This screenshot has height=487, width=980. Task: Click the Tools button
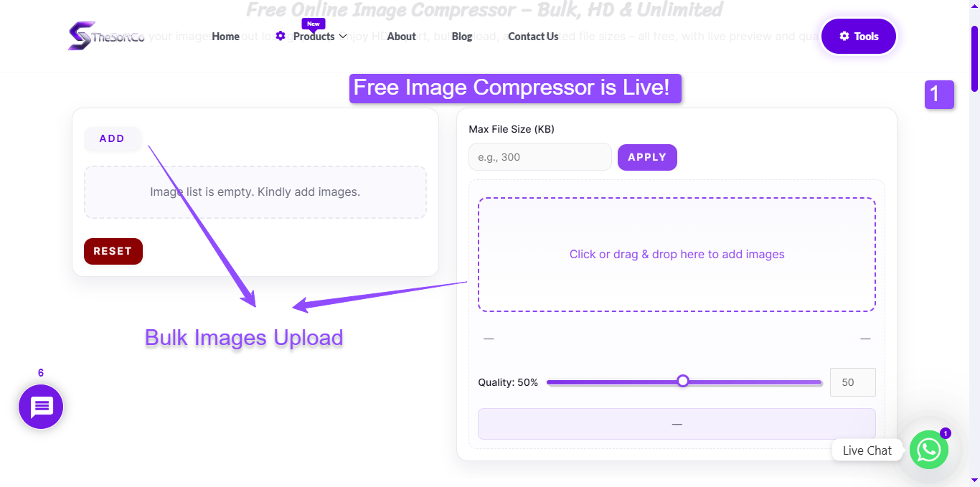pos(858,36)
